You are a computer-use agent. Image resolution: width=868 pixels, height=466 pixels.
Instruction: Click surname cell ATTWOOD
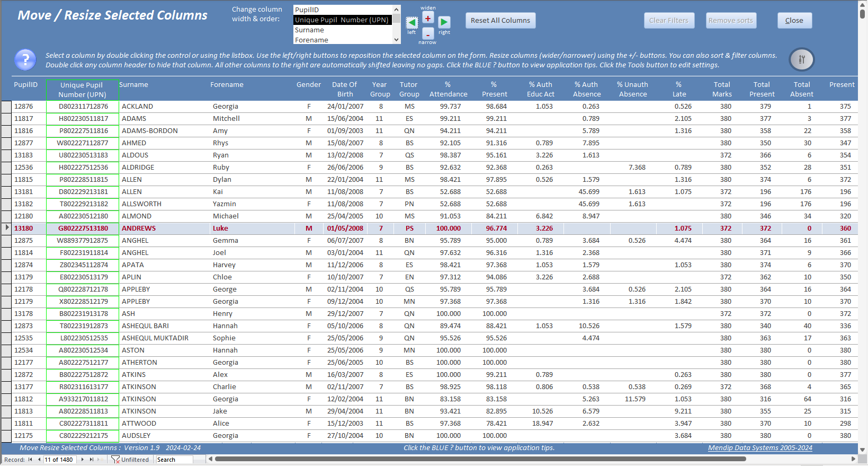pos(164,424)
